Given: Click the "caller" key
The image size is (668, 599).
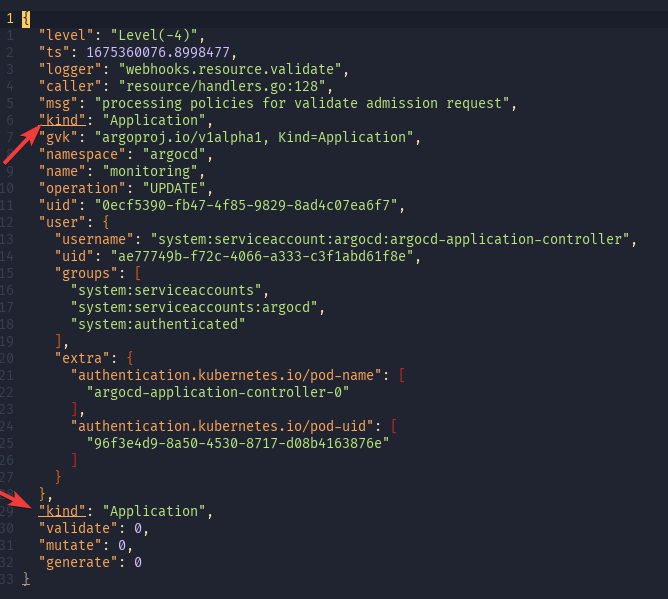Looking at the screenshot, I should pos(70,86).
